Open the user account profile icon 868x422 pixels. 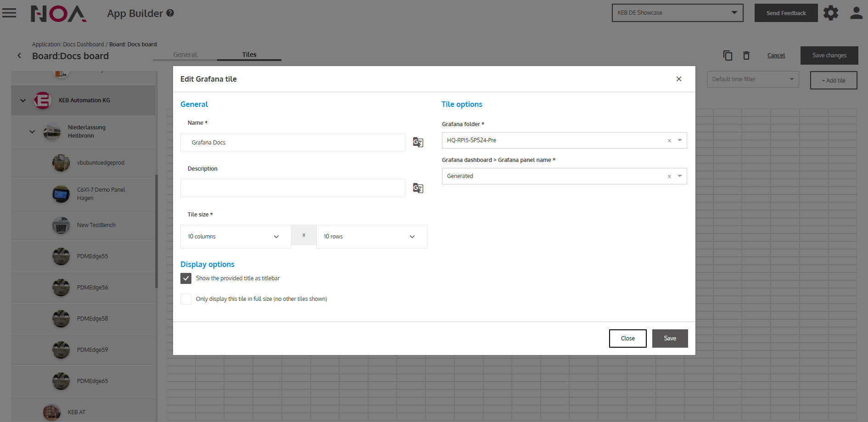pos(856,13)
